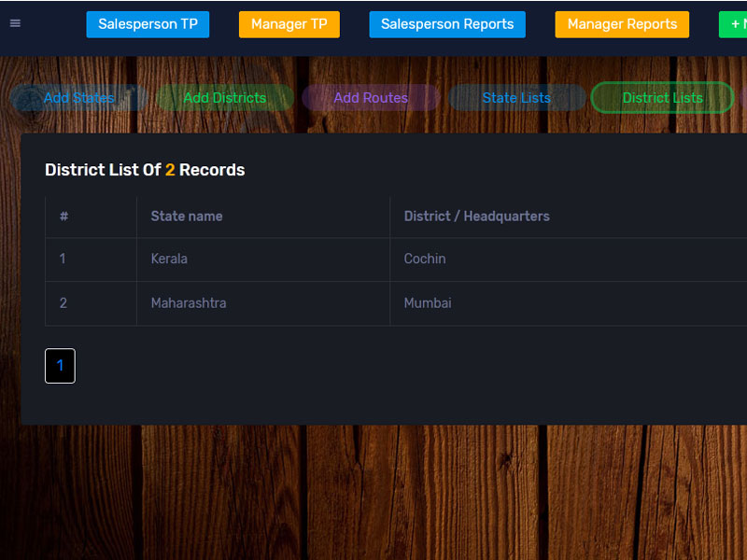Click the Mumbai district cell
The width and height of the screenshot is (747, 560).
[x=428, y=303]
